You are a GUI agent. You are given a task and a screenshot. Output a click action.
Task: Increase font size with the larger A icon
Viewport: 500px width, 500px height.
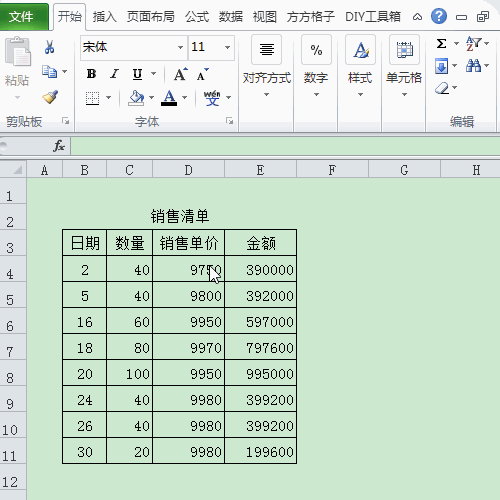pos(181,74)
